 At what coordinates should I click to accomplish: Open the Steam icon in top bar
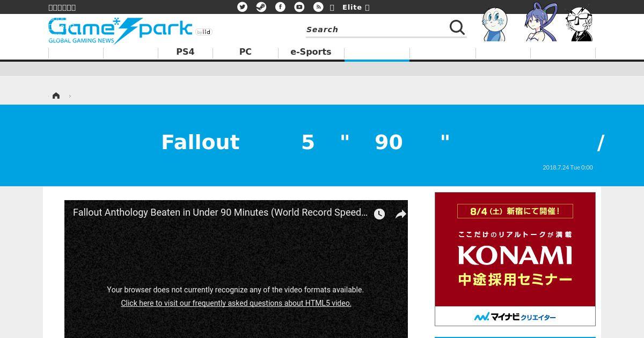coord(261,7)
